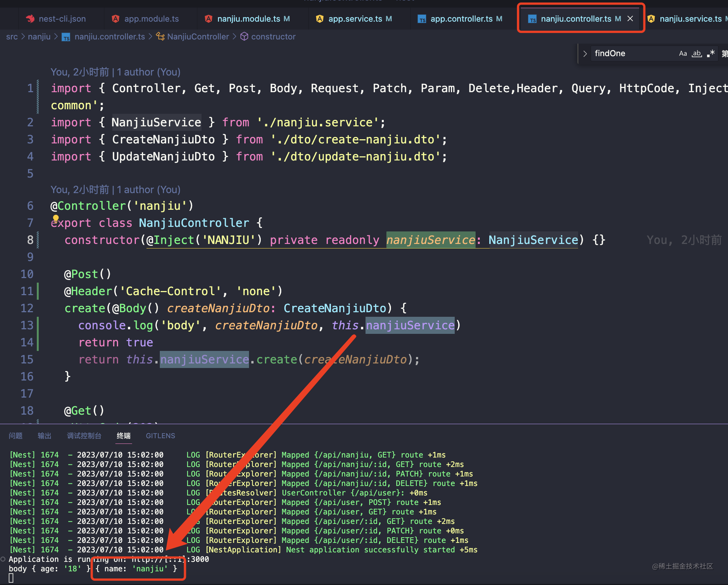728x585 pixels.
Task: Toggle whole word matching in find widget
Action: pos(696,53)
